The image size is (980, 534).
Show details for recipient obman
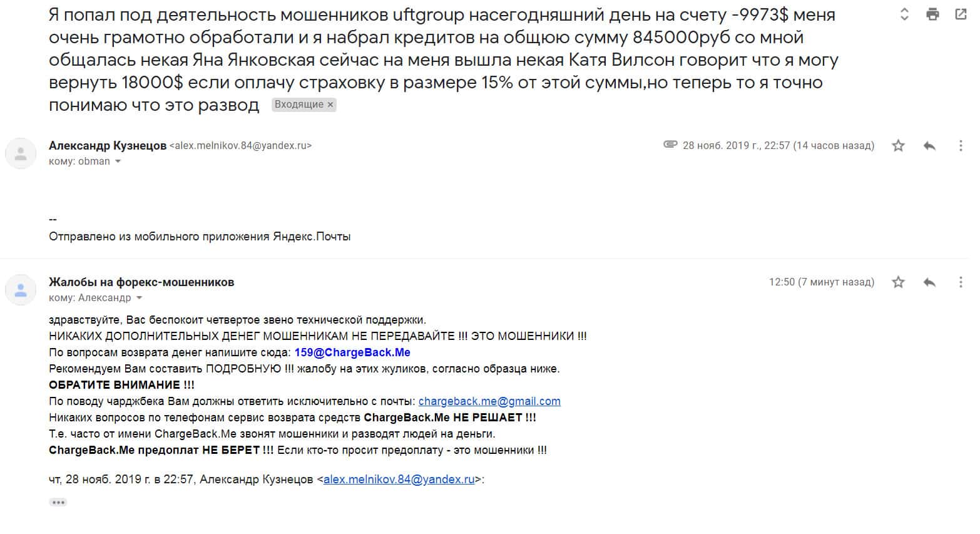click(x=118, y=162)
